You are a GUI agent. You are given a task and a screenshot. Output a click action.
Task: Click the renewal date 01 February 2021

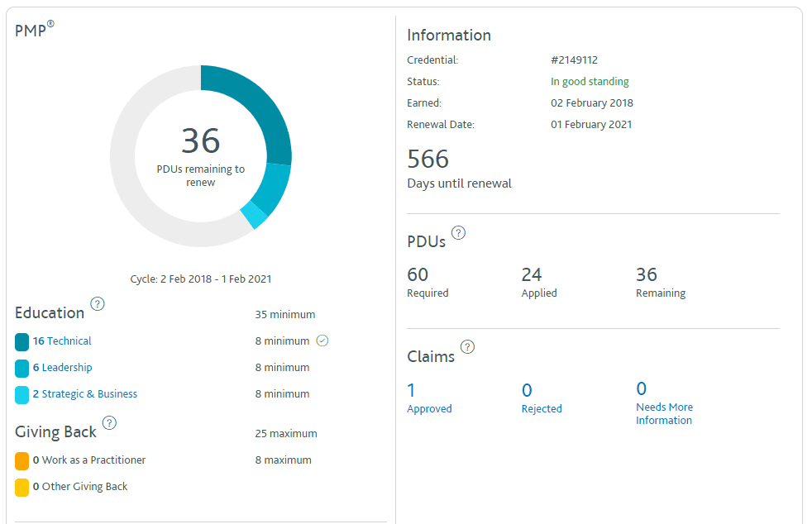click(591, 125)
